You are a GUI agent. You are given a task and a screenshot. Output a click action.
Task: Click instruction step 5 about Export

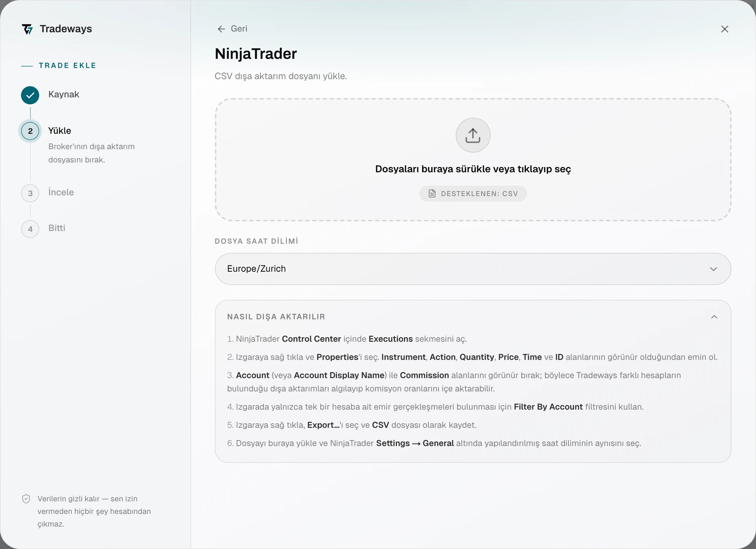coord(352,425)
